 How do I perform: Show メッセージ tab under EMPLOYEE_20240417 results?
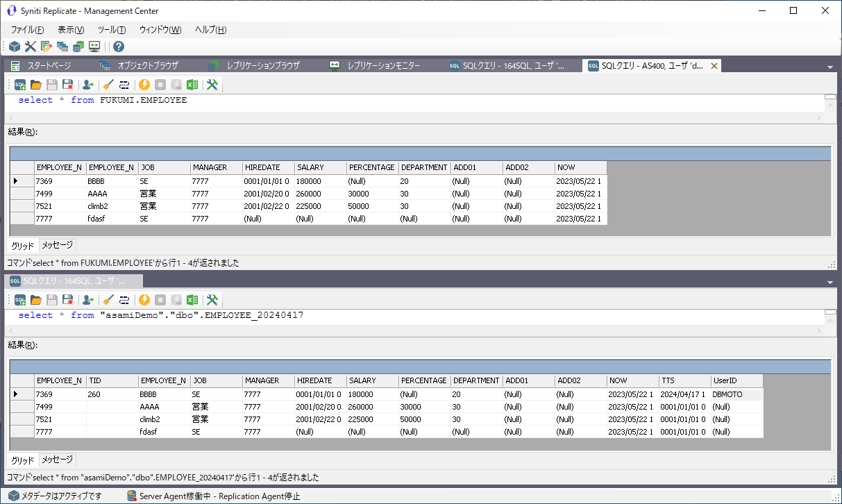point(57,460)
